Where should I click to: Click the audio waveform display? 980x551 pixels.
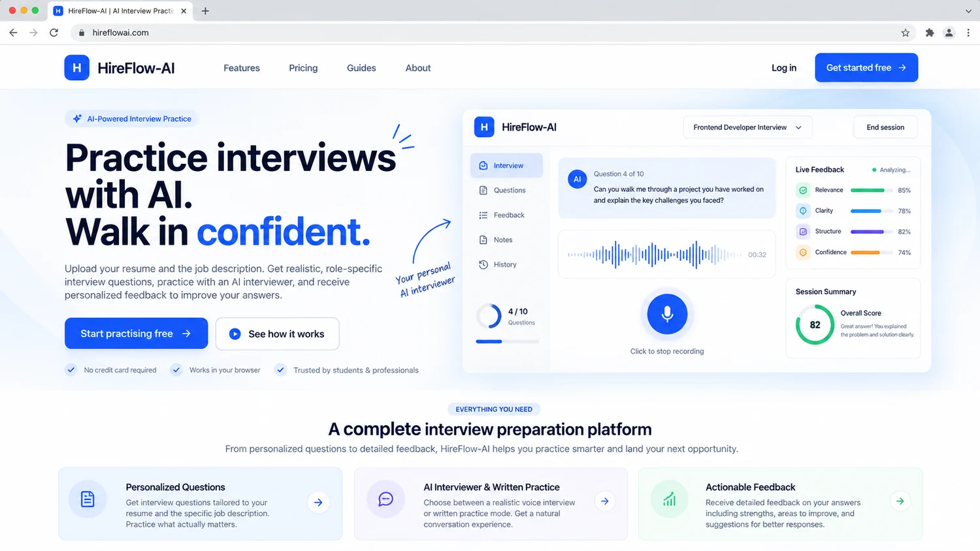click(x=654, y=255)
